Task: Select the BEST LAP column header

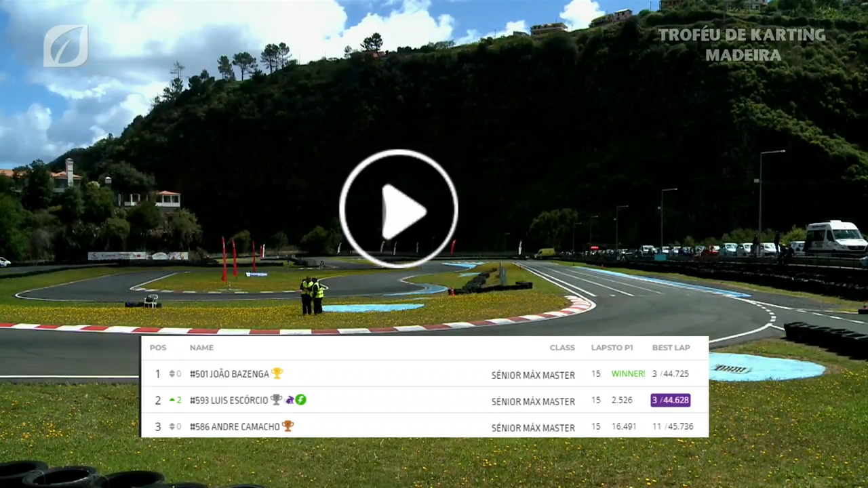Action: [671, 348]
